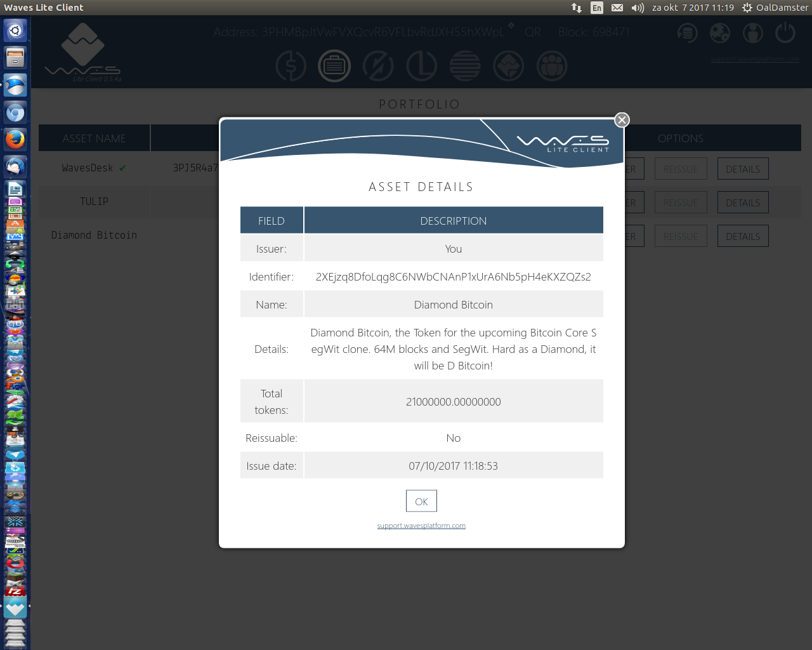The height and width of the screenshot is (650, 812).
Task: Open support.wavesplatform.com link in the header
Action: pos(755,59)
